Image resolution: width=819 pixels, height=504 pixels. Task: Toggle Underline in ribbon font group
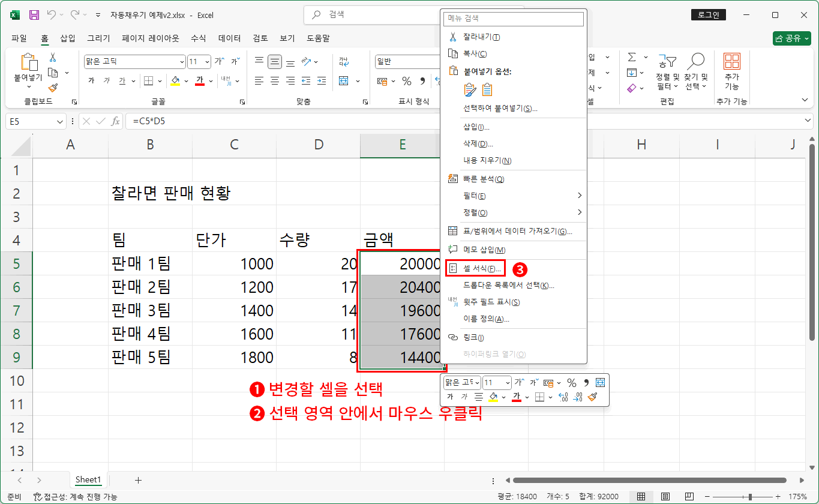point(122,80)
